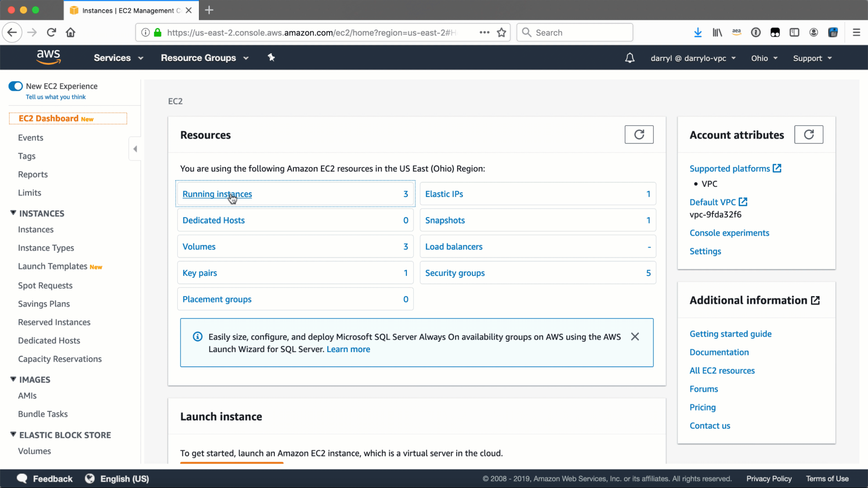The width and height of the screenshot is (868, 488).
Task: Dismiss the SQL Server Launch Wizard info banner
Action: coord(635,336)
